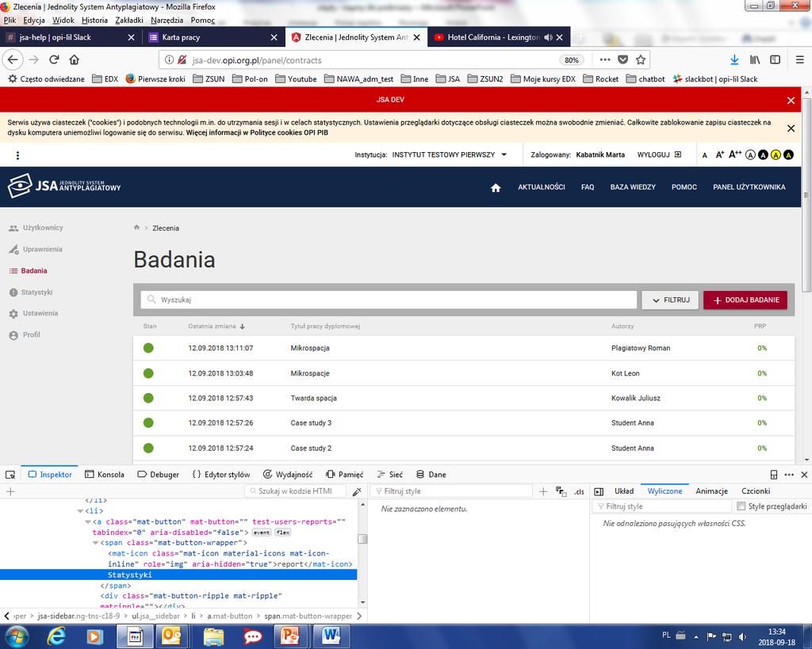
Task: Open the Zakładki menu
Action: click(129, 20)
